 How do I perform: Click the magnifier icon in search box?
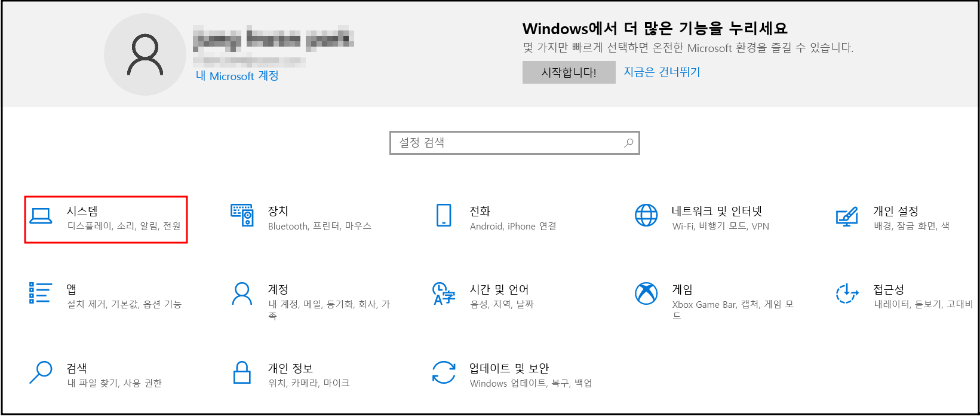(629, 143)
